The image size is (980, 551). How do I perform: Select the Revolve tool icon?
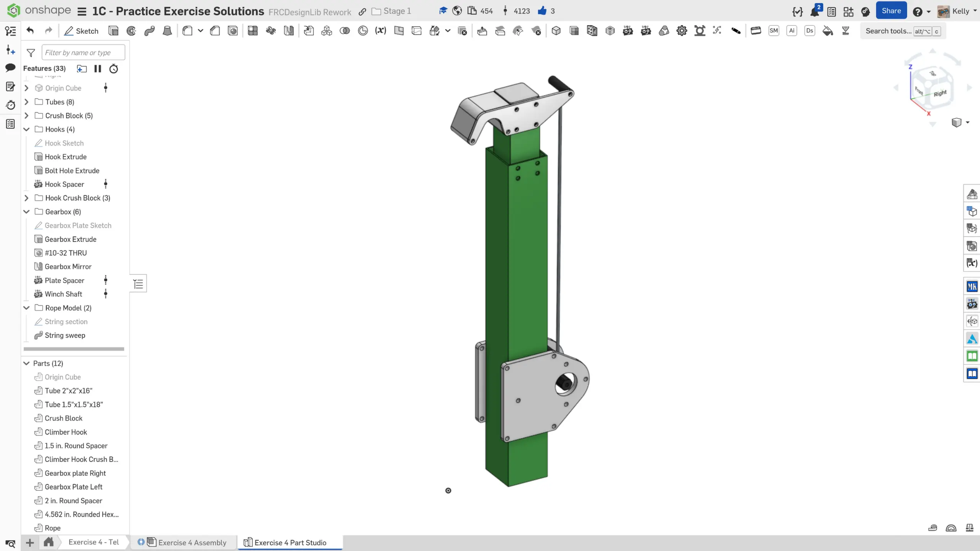(x=131, y=31)
